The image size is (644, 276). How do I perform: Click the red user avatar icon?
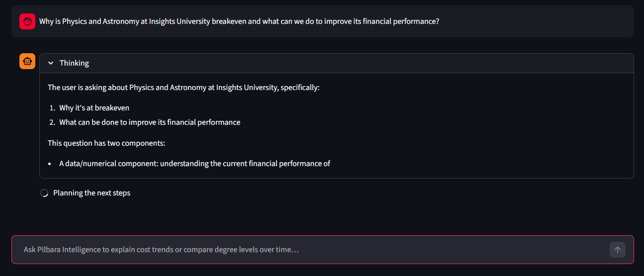[x=27, y=21]
